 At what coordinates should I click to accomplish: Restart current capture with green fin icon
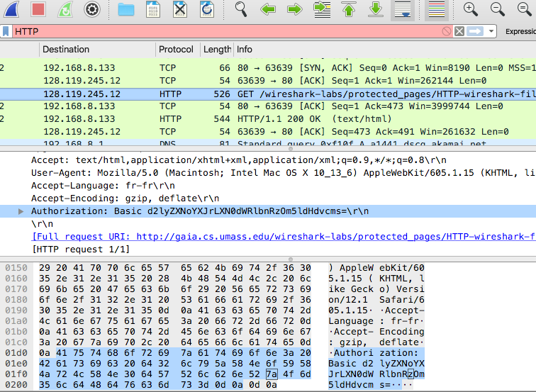pos(65,9)
